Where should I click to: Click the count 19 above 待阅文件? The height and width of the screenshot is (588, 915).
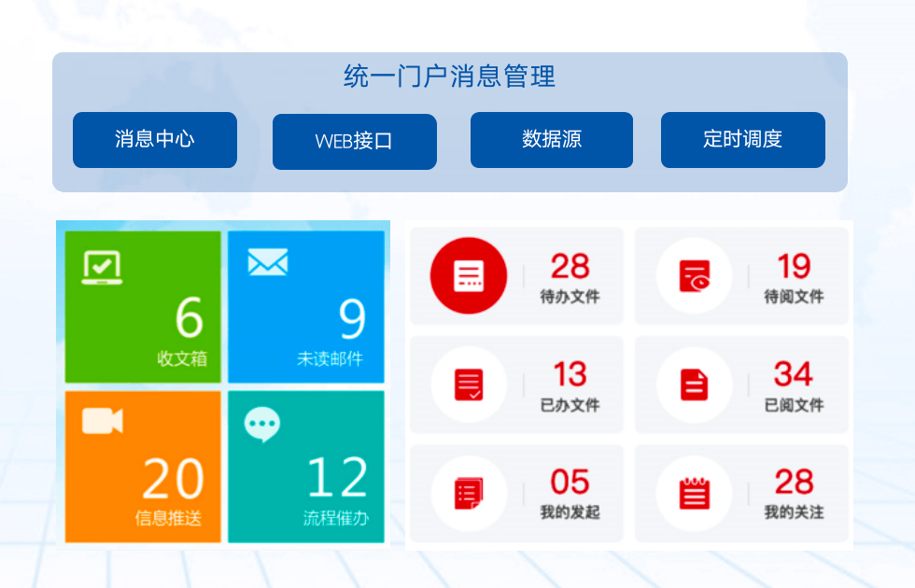click(x=795, y=267)
